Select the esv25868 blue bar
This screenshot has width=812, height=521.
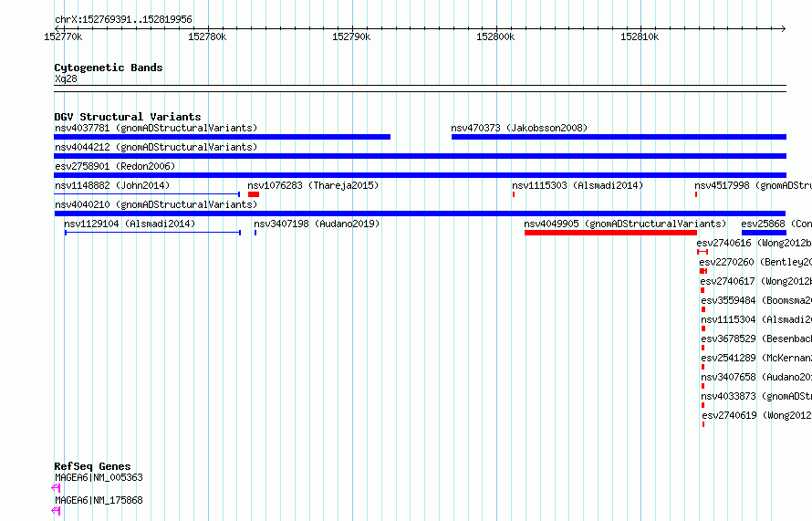764,233
